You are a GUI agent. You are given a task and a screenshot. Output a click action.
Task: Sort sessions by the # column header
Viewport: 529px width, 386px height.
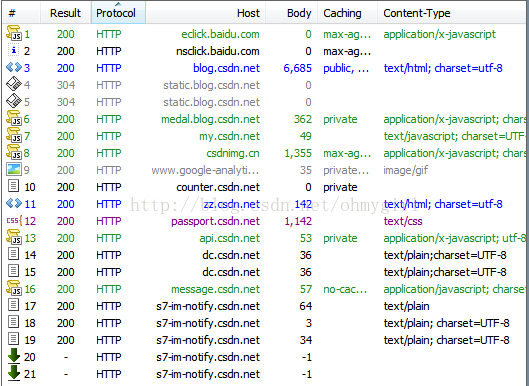tap(21, 13)
